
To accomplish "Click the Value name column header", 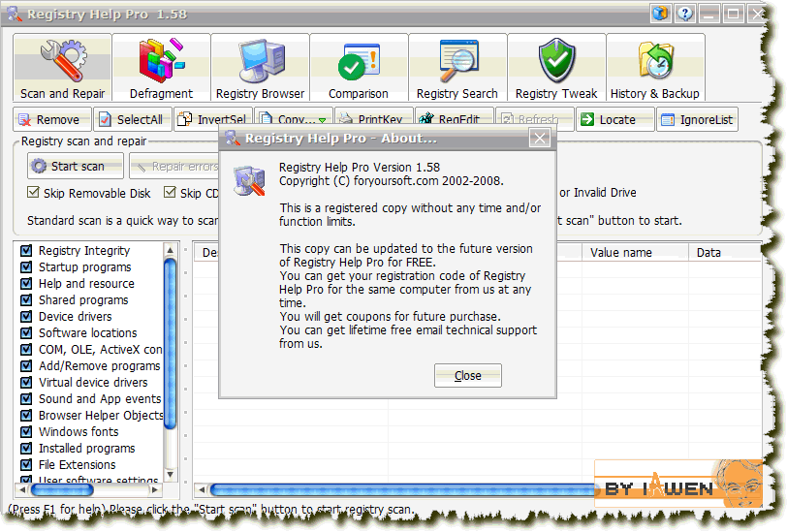I will click(x=635, y=253).
